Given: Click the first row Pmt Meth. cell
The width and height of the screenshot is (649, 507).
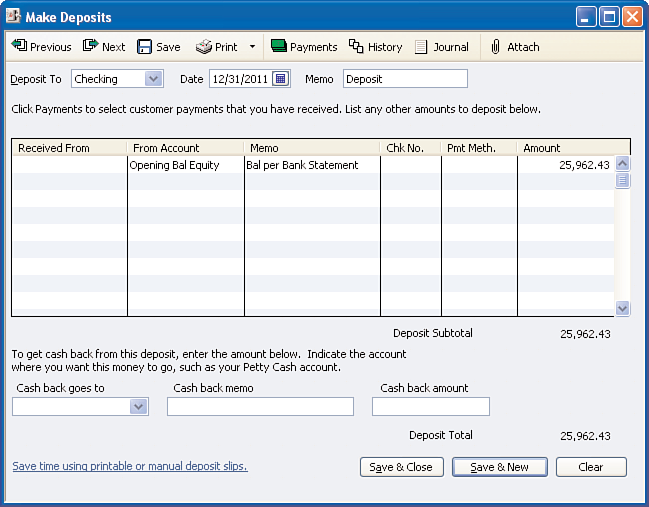Looking at the screenshot, I should point(479,165).
